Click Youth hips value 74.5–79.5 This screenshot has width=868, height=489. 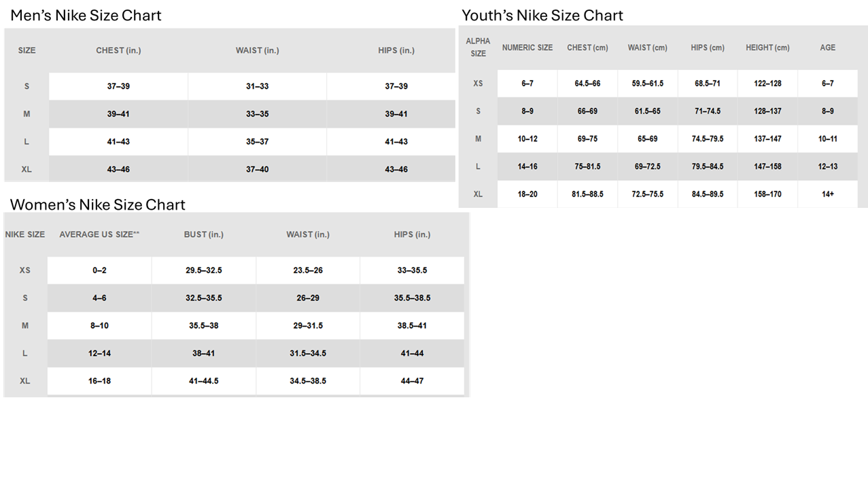pyautogui.click(x=708, y=139)
